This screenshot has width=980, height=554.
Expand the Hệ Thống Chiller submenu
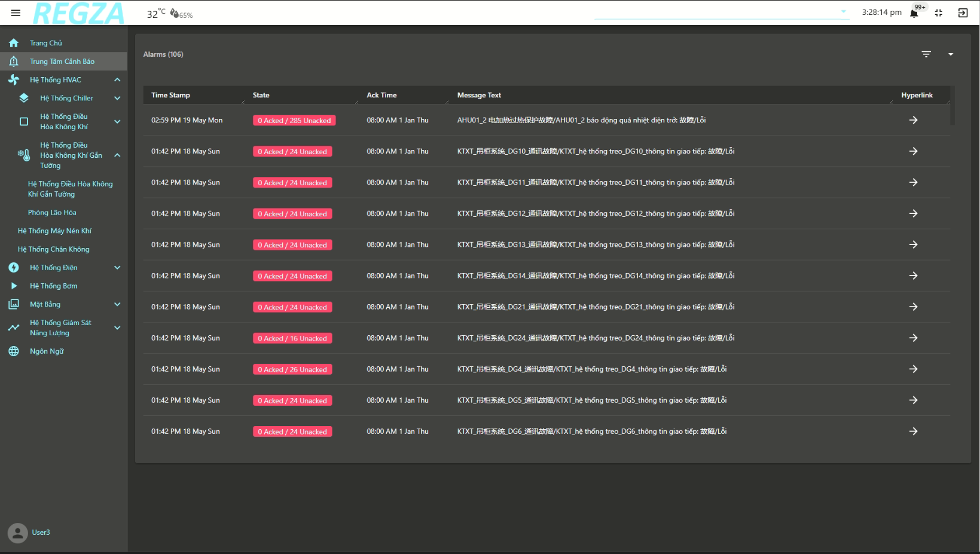coord(117,99)
